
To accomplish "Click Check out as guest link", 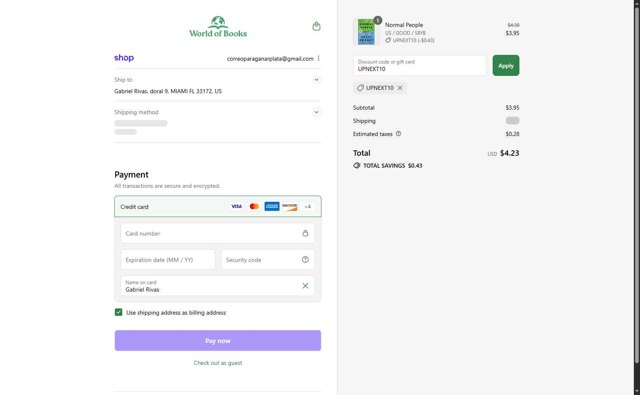I will (x=218, y=363).
